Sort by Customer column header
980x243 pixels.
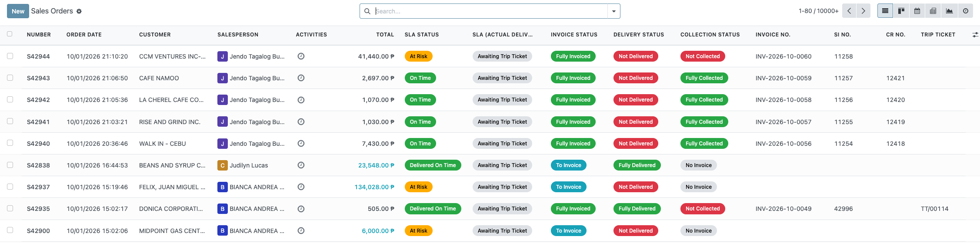155,35
